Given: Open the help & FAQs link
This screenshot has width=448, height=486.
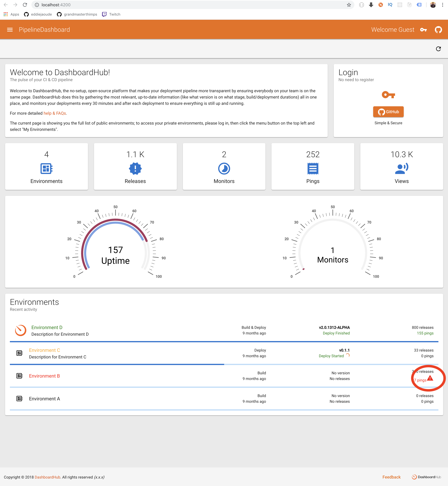Looking at the screenshot, I should point(55,113).
